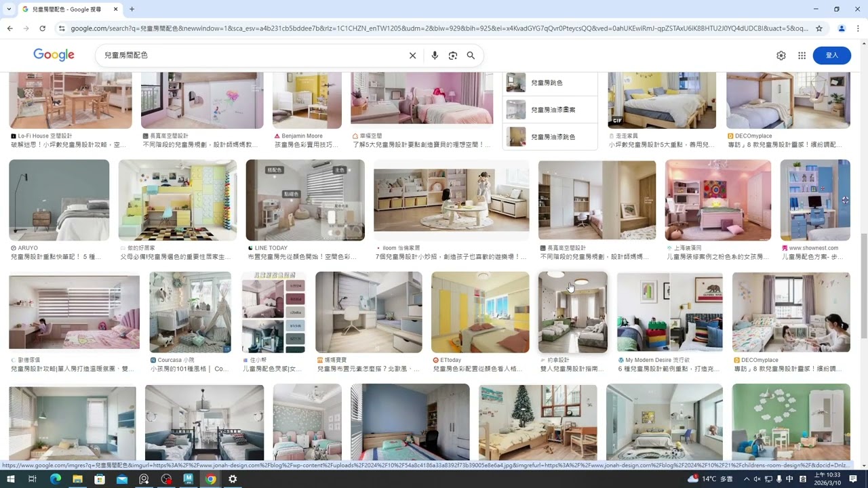Open ETtoday yellow wardrobe room image
This screenshot has width=868, height=488.
click(480, 312)
